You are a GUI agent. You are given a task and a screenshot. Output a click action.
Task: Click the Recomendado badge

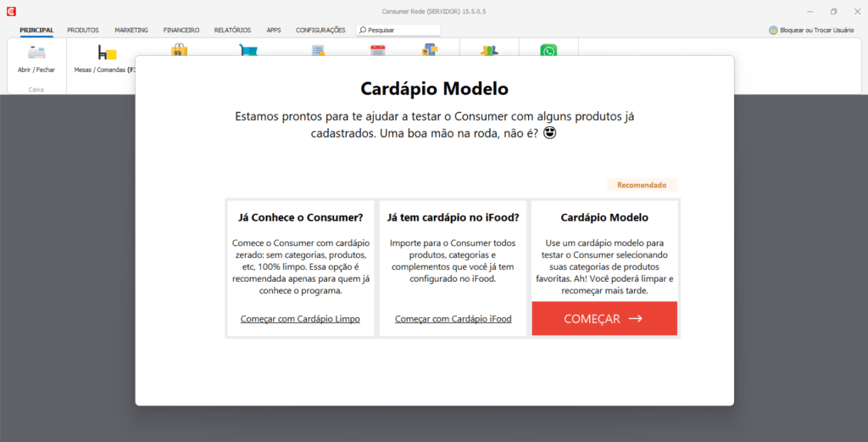tap(642, 185)
